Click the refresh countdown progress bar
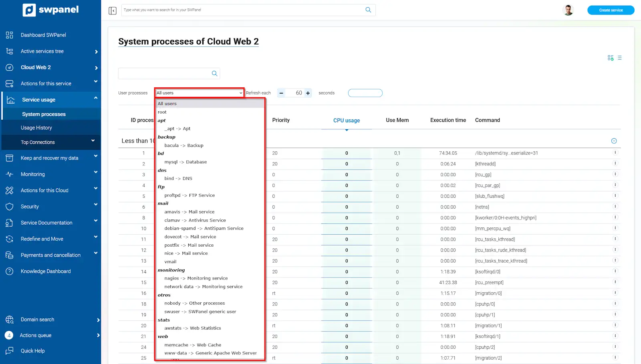This screenshot has width=641, height=364. (x=365, y=93)
